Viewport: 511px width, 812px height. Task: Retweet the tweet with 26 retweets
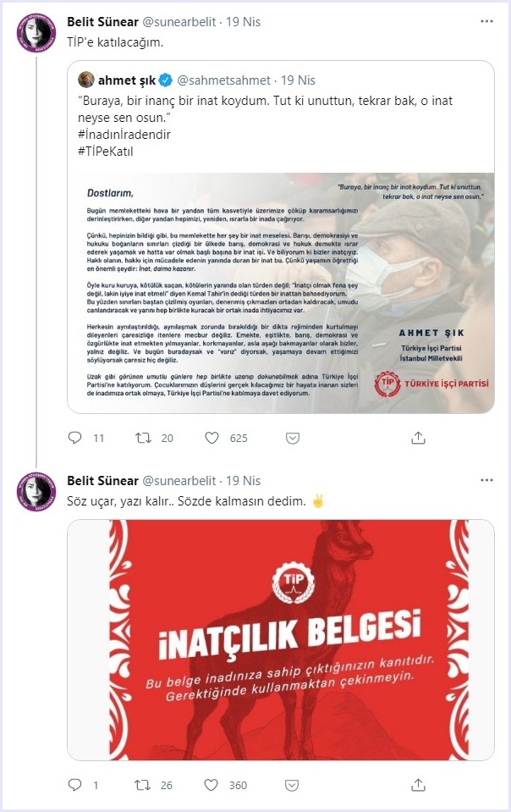point(143,785)
